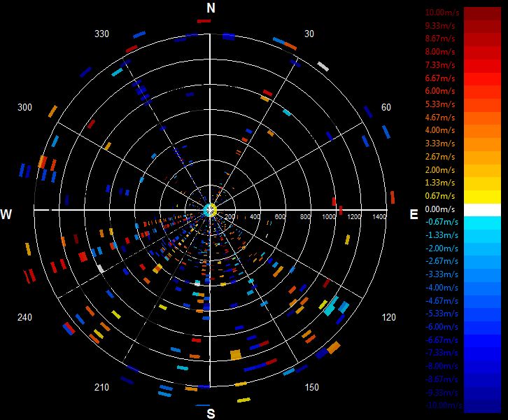Pick the cyan band just below the white band
This screenshot has width=508, height=420.
(482, 223)
